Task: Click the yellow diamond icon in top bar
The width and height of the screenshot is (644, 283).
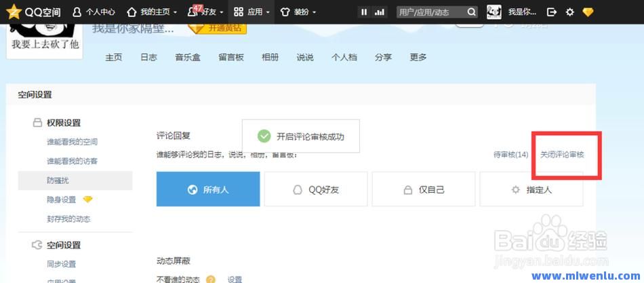Action: [x=588, y=12]
